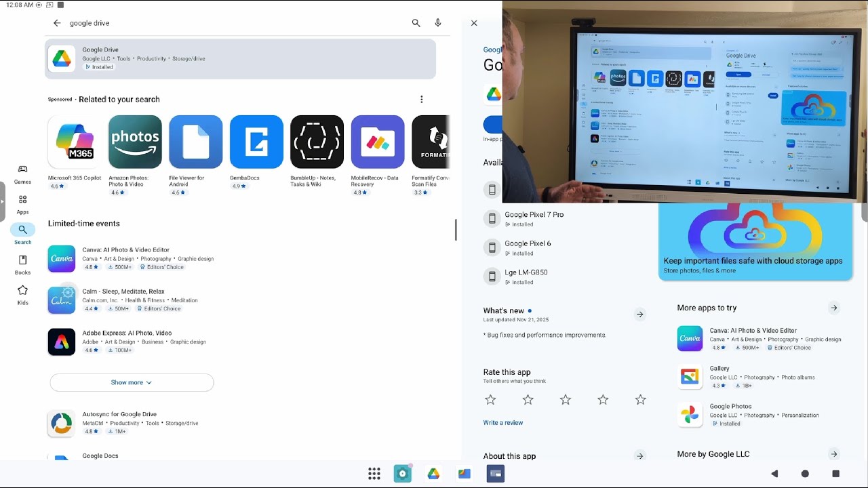
Task: Open GembaDocs app icon
Action: tap(256, 142)
